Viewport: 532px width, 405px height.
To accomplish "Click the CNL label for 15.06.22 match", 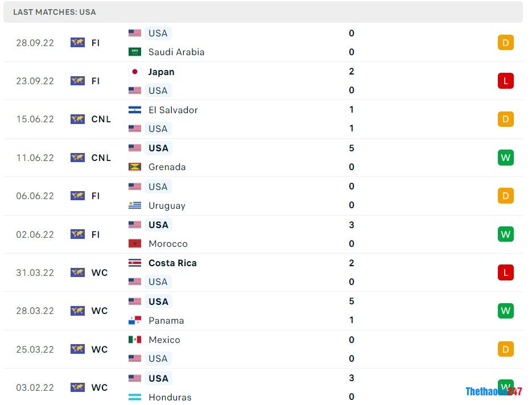I will coord(101,119).
